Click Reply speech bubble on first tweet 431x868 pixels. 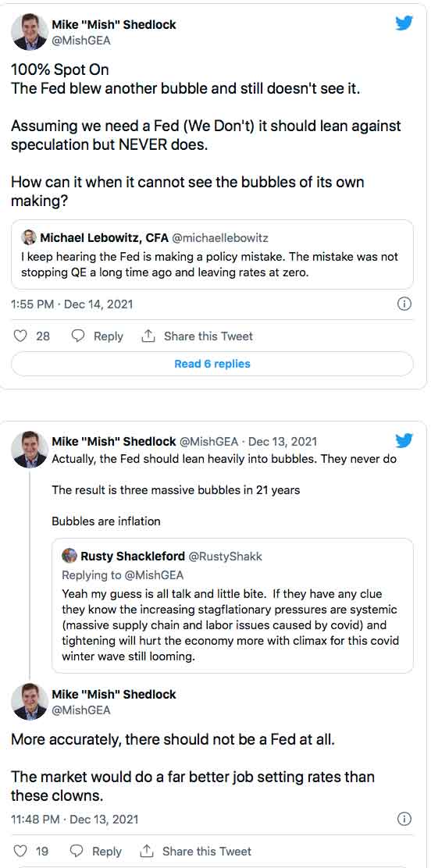point(79,336)
